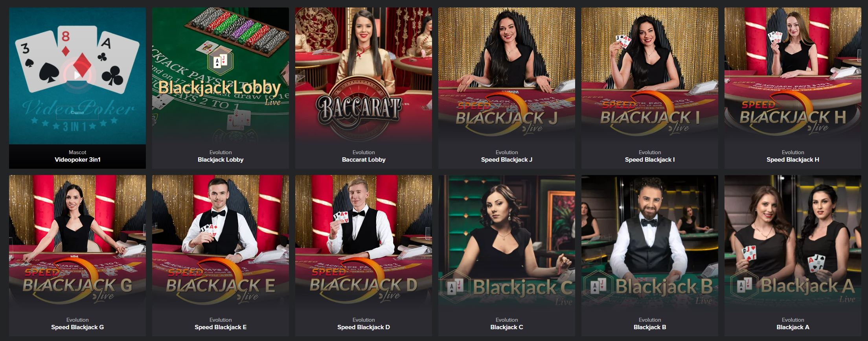Click the Baccarat logo emblem
The width and height of the screenshot is (868, 341).
click(359, 108)
